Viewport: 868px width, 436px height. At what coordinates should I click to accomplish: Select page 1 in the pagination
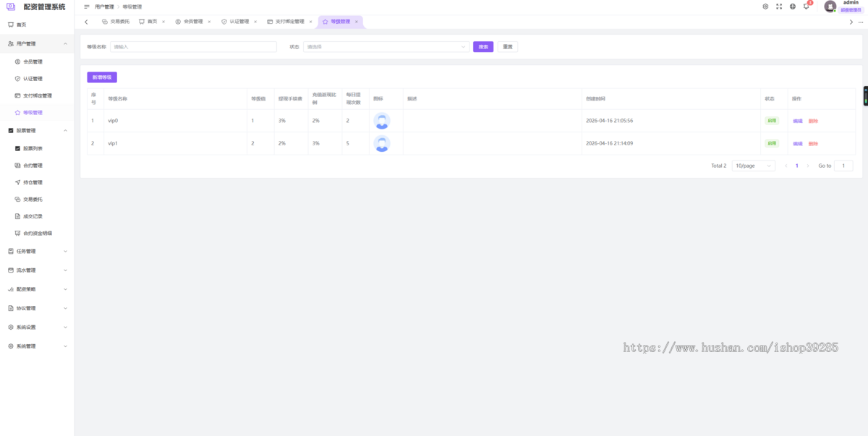point(797,166)
